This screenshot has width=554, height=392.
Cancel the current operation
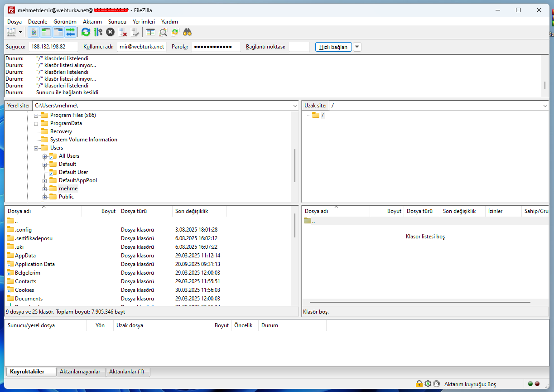click(110, 32)
